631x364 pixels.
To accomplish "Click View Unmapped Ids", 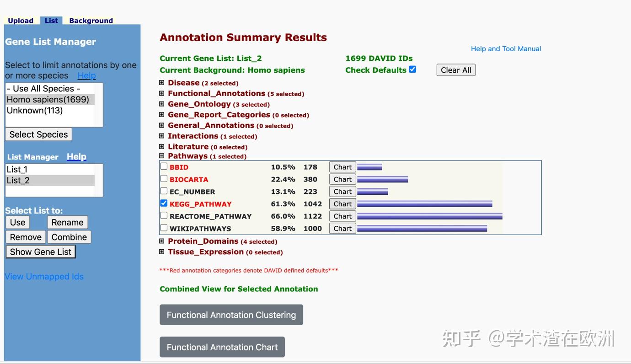I will 44,276.
